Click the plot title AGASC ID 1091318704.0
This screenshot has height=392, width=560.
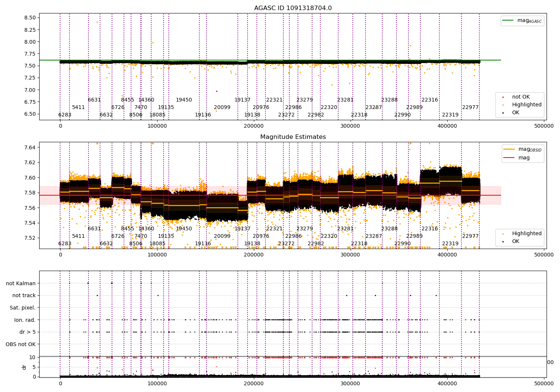293,8
